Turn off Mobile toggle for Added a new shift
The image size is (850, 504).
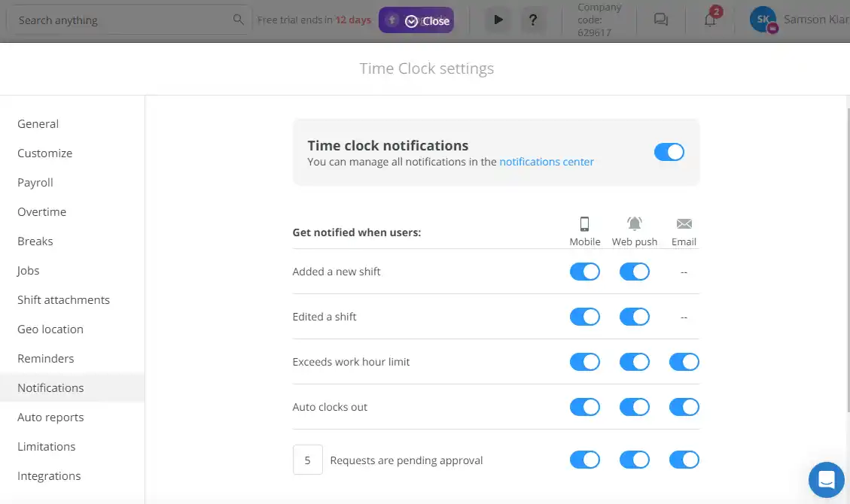[585, 271]
